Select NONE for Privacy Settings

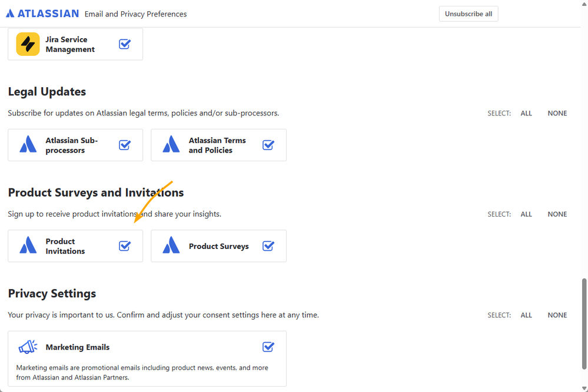coord(557,315)
